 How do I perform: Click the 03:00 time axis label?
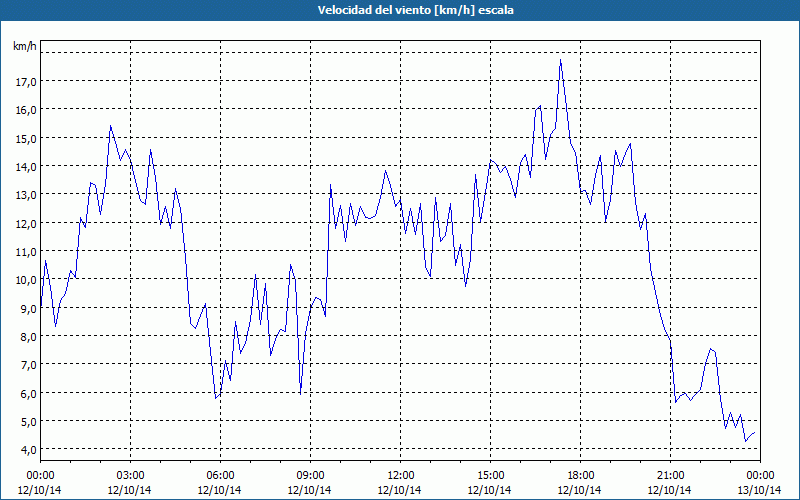click(130, 476)
